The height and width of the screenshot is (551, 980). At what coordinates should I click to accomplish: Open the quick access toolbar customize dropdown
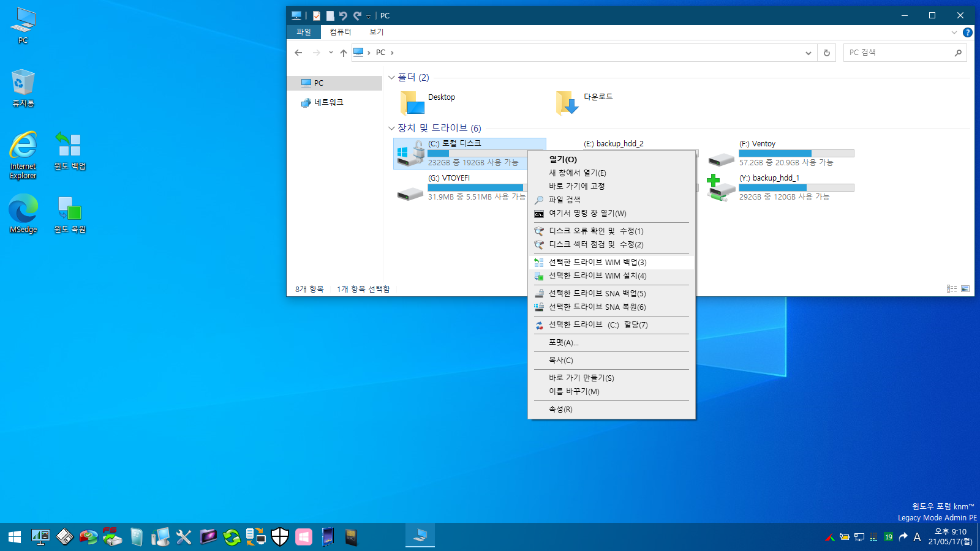[x=368, y=17]
